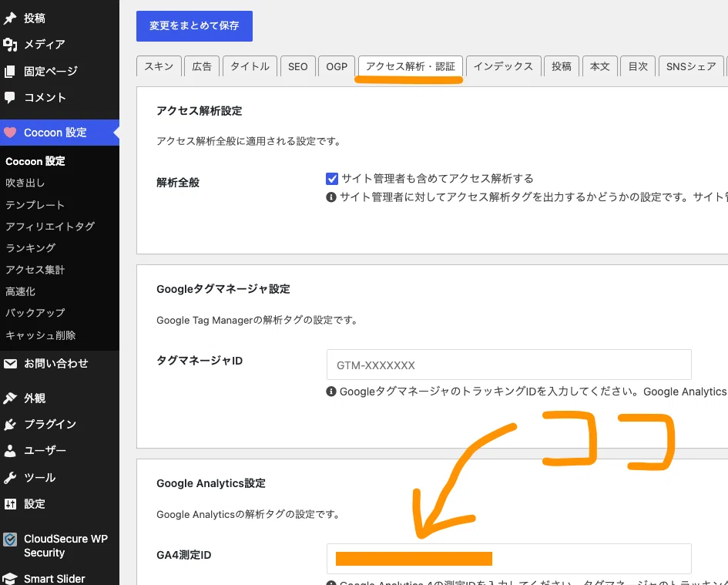This screenshot has width=728, height=585.
Task: Click the user icon for ユーザー
Action: [x=10, y=450]
